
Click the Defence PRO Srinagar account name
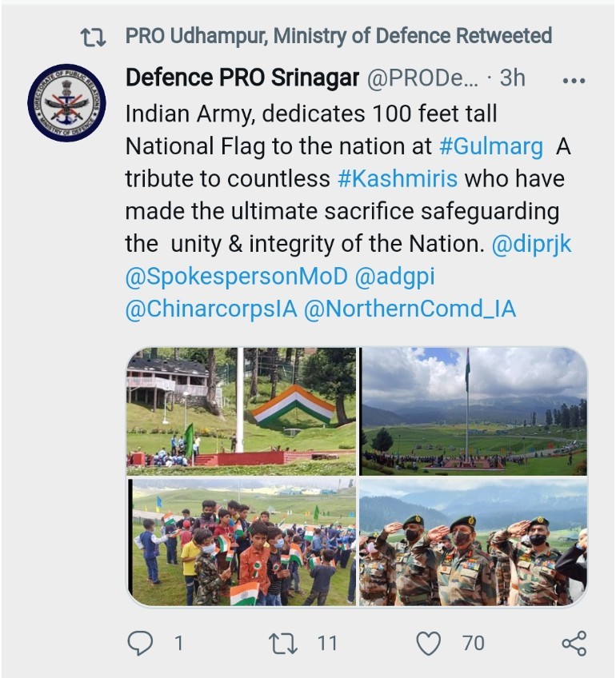click(x=242, y=78)
